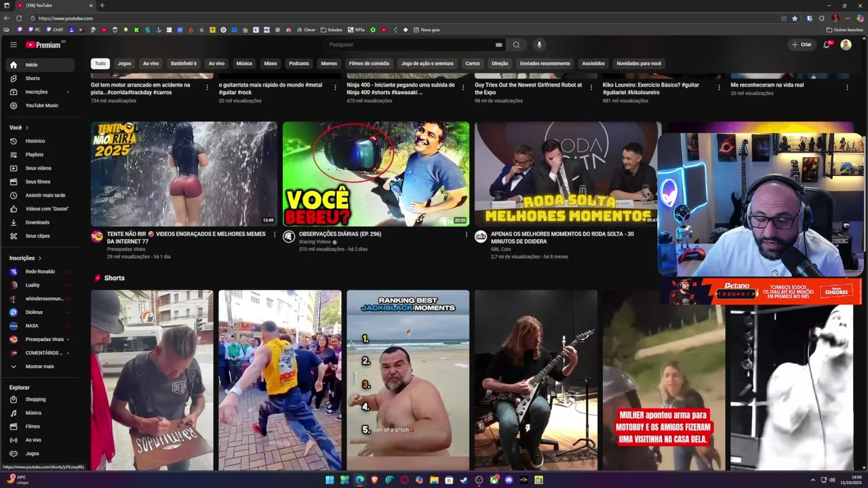Go to Início in sidebar
The width and height of the screenshot is (868, 488).
coord(41,65)
